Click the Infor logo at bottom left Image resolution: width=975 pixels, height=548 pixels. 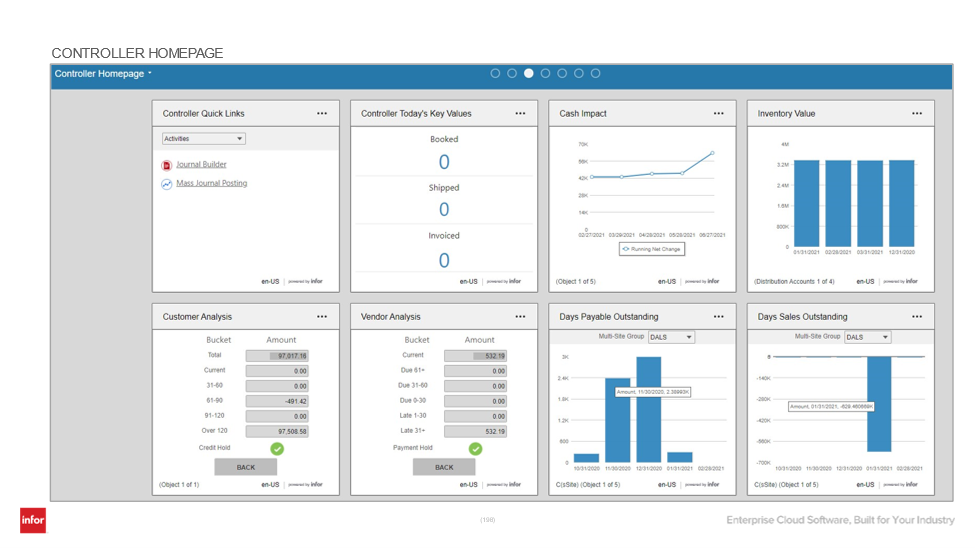coord(33,520)
